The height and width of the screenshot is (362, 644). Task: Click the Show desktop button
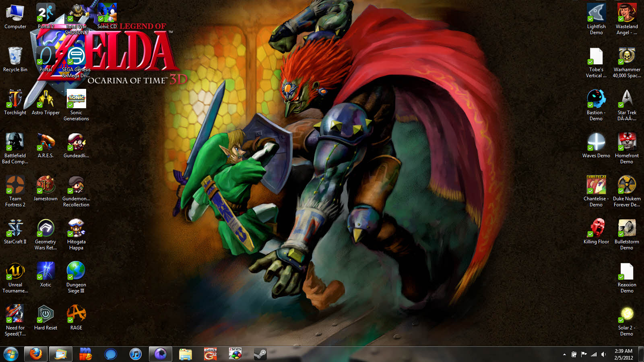pos(641,354)
